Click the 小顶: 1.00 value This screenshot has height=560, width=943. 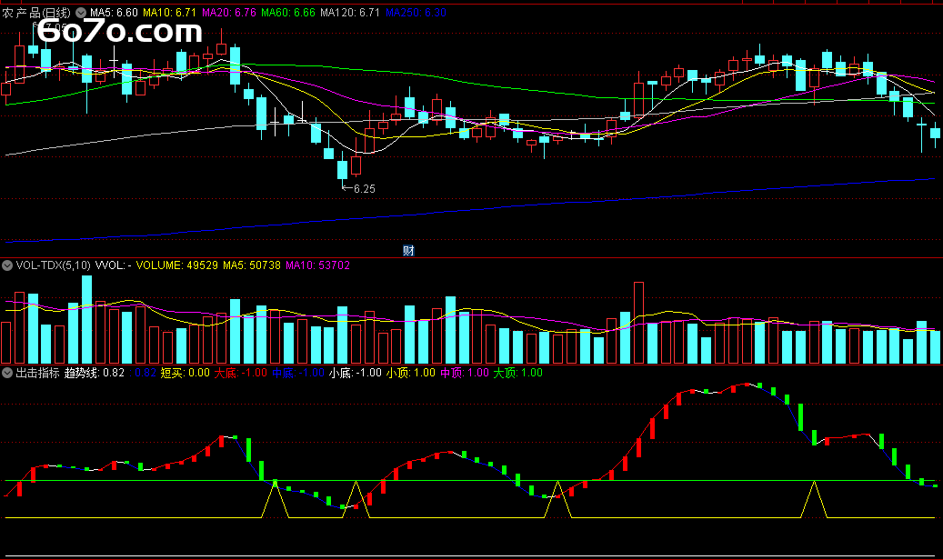(411, 373)
